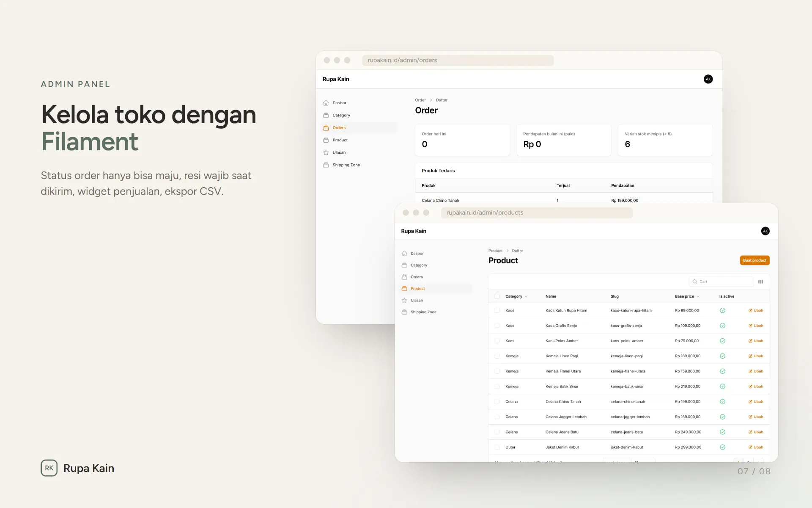Viewport: 812px width, 508px height.
Task: Click active check icon for Kemeja Batik Sinar
Action: point(722,387)
